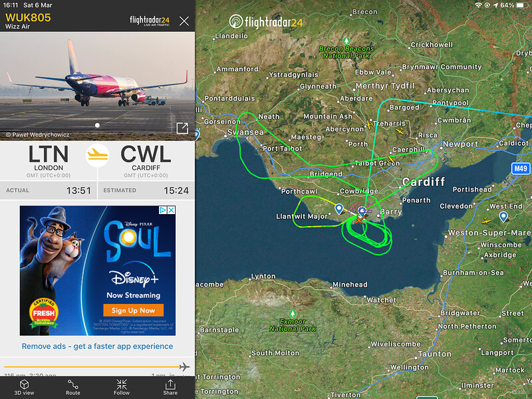Open the 3D view cube icon
532x399 pixels.
pos(24,388)
